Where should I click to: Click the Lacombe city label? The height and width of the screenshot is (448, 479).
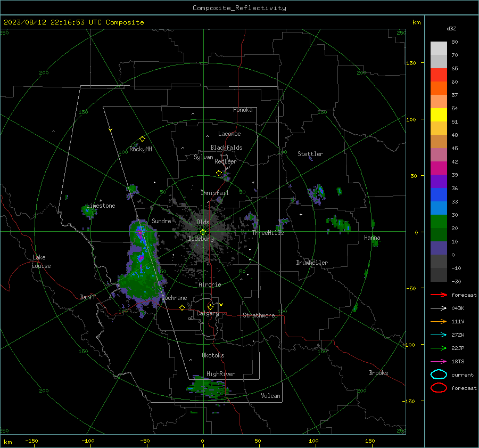pos(229,134)
